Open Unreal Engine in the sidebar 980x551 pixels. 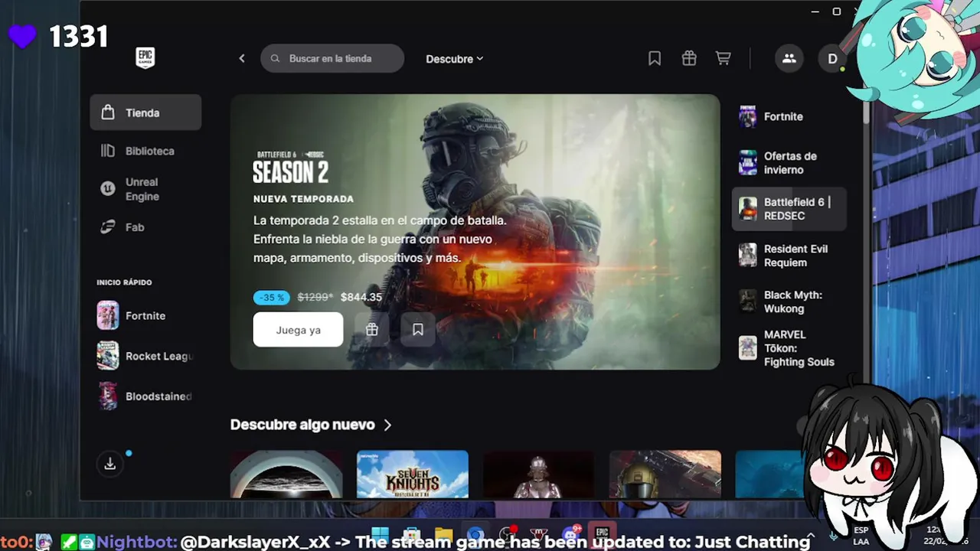point(145,189)
